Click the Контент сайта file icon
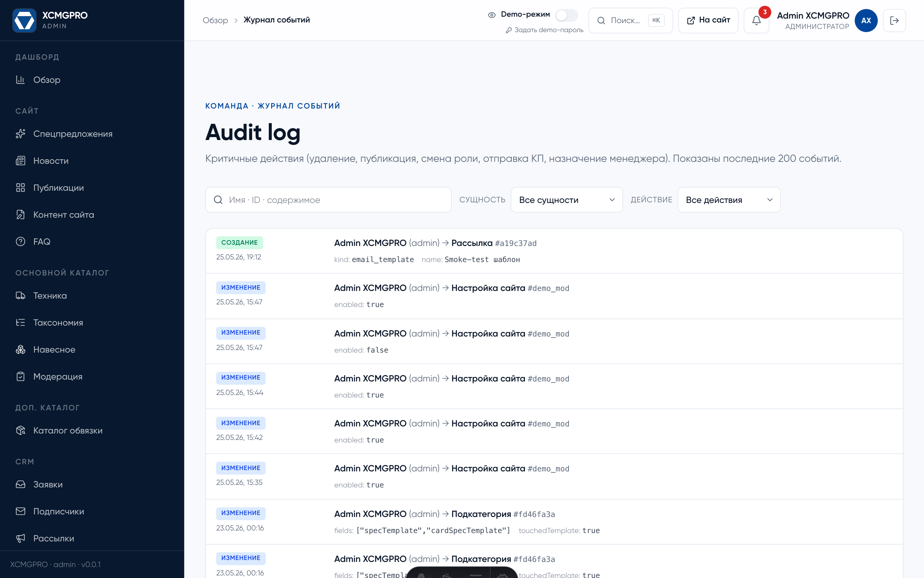The width and height of the screenshot is (924, 578). 21,215
